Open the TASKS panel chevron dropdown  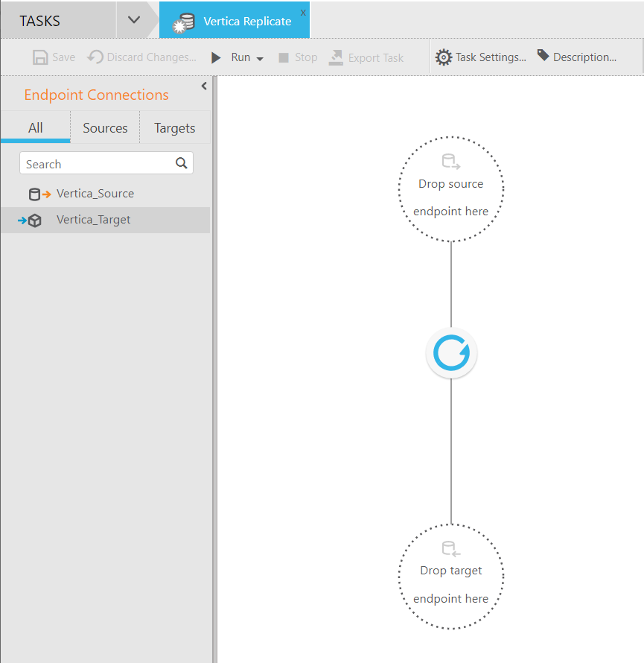[x=136, y=20]
